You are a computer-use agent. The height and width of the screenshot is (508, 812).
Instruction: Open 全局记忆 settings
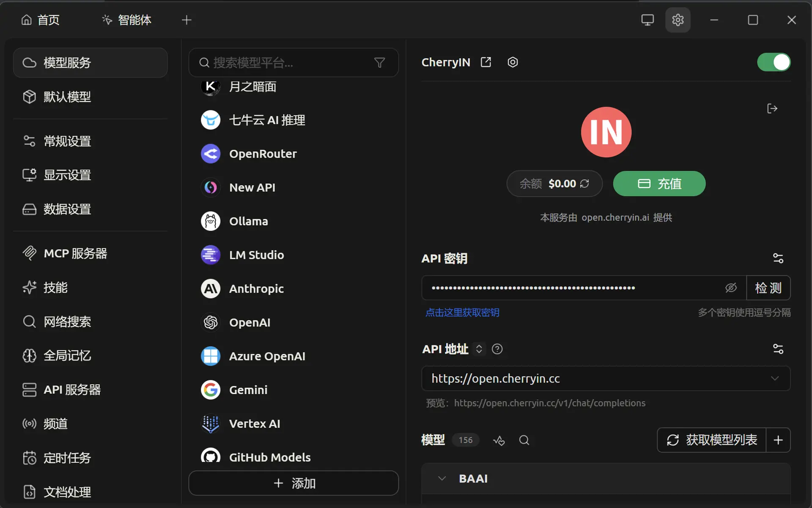tap(91, 356)
